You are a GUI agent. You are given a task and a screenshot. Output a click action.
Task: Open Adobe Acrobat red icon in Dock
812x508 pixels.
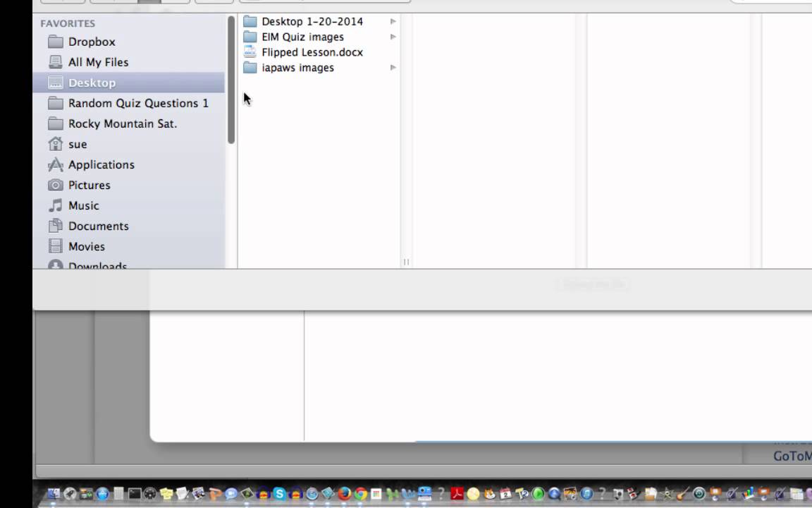click(457, 493)
